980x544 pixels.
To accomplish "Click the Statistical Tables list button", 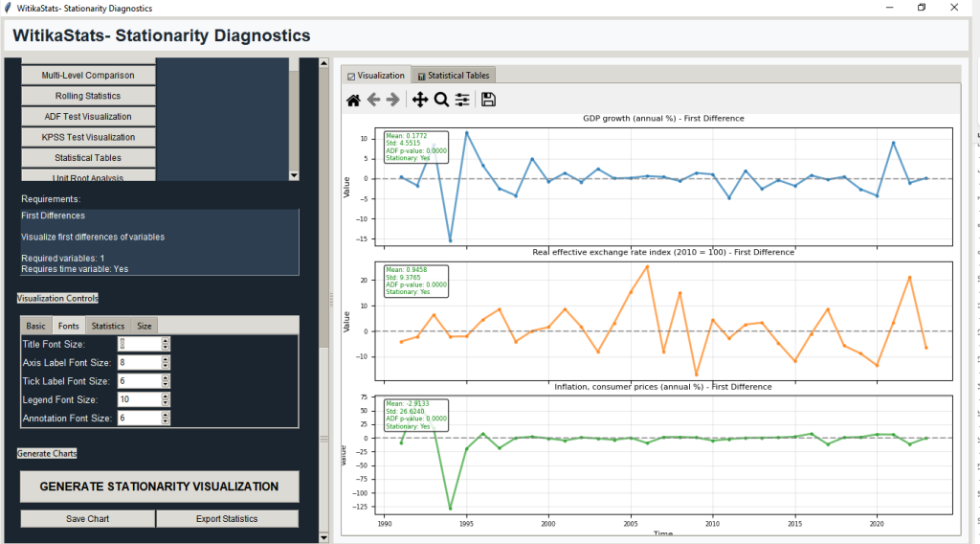I will (88, 158).
